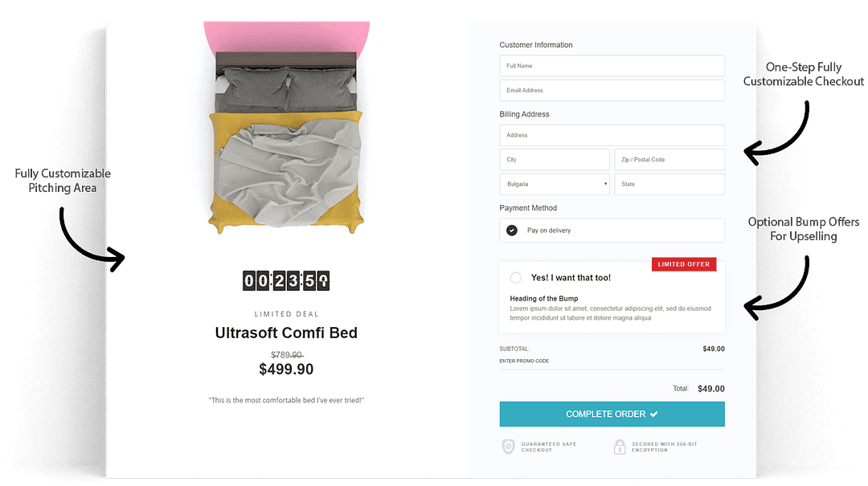This screenshot has width=868, height=486.
Task: Click the Ultrasoft Comfi Bed product image
Action: coord(286,141)
